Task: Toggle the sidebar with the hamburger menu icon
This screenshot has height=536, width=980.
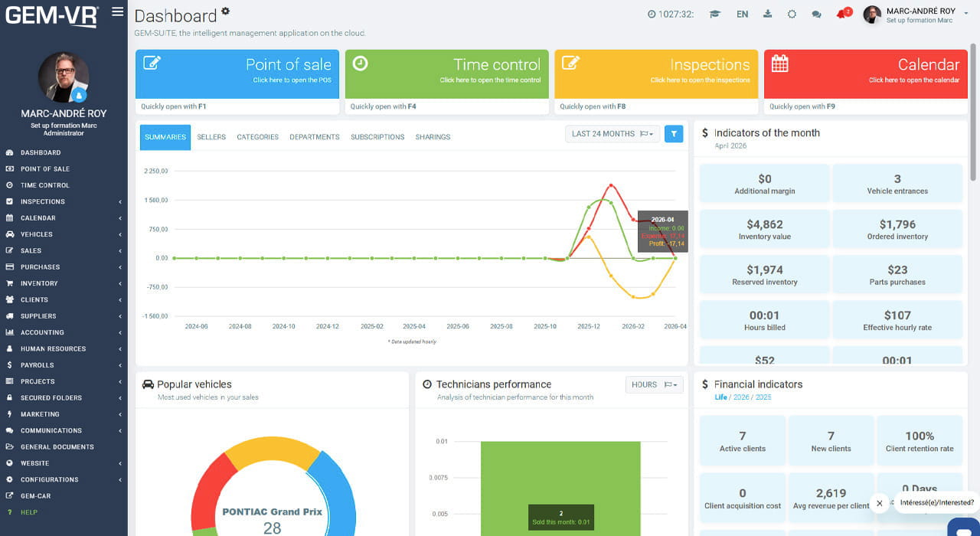Action: (117, 11)
